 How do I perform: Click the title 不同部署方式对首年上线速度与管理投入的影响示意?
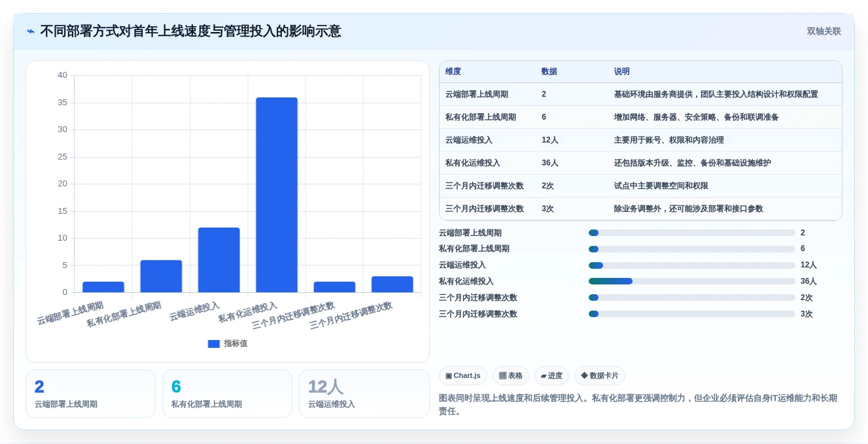190,31
